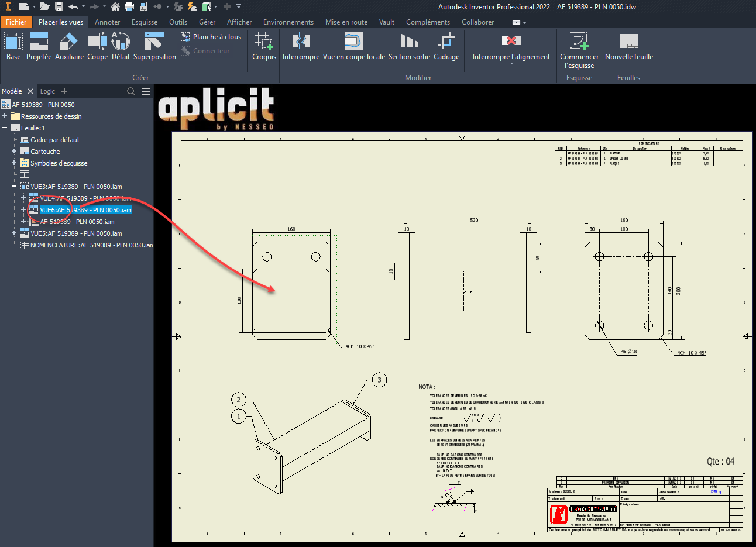
Task: Select the Base view tool
Action: pos(13,46)
